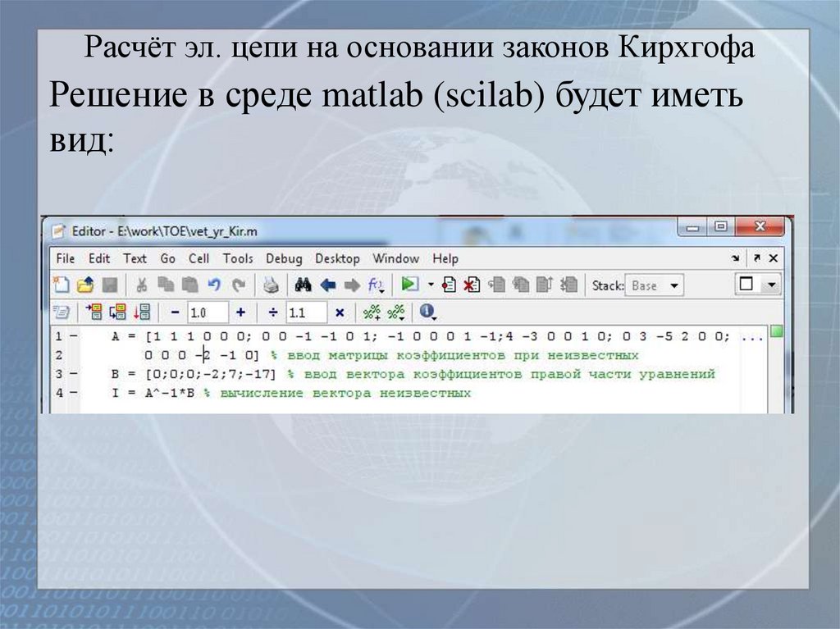840x629 pixels.
Task: Click the Go Back navigation arrow
Action: (330, 285)
